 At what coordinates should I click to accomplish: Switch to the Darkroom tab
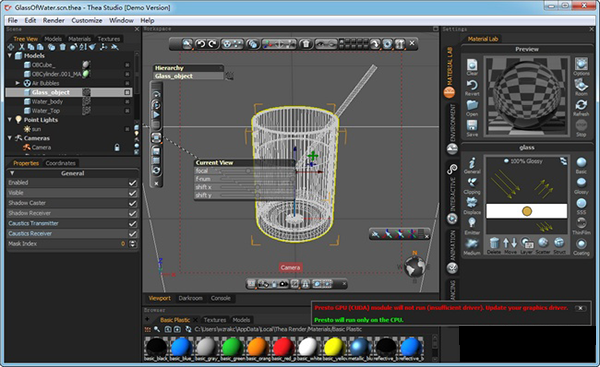click(x=190, y=298)
